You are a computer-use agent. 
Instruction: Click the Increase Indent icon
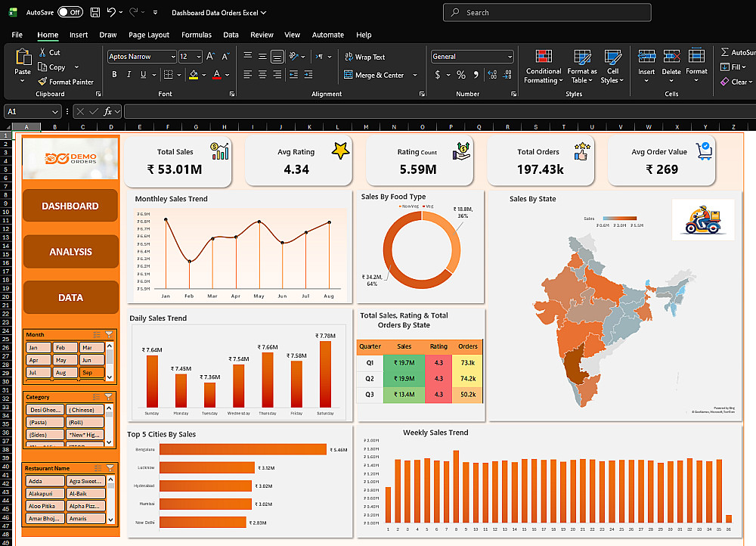tap(308, 74)
